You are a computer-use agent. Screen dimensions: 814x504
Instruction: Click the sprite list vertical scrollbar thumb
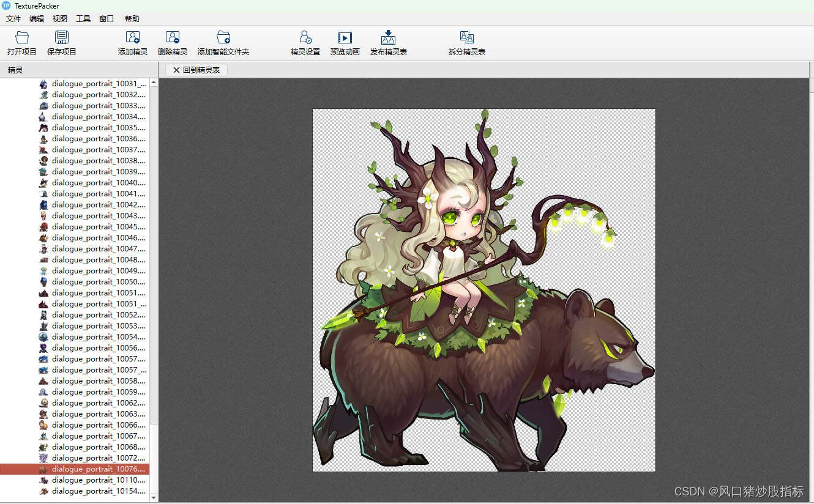(154, 459)
